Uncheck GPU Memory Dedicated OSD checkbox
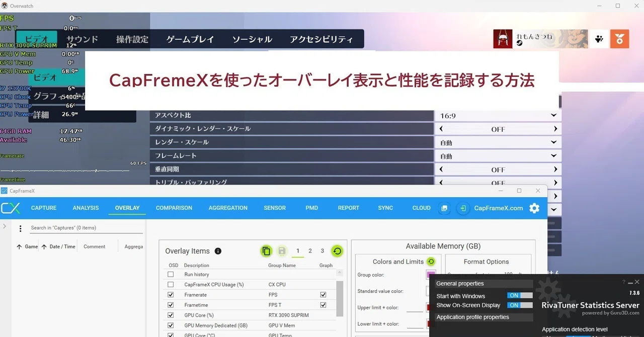The width and height of the screenshot is (644, 337). (x=171, y=325)
